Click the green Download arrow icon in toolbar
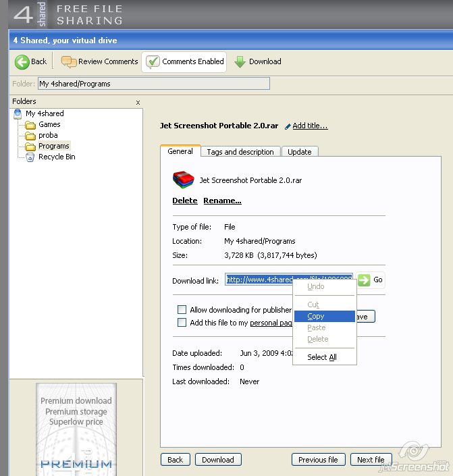Screen dimensions: 453x476 [240, 61]
